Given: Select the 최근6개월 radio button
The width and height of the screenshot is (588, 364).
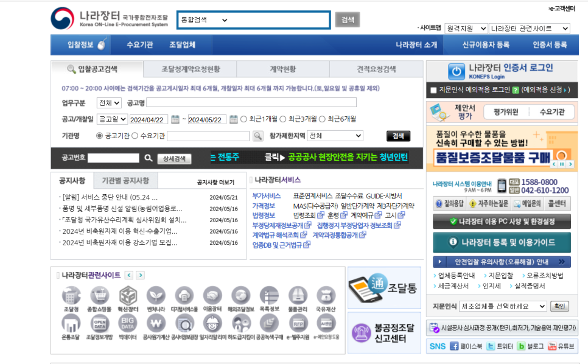Looking at the screenshot, I should 322,119.
